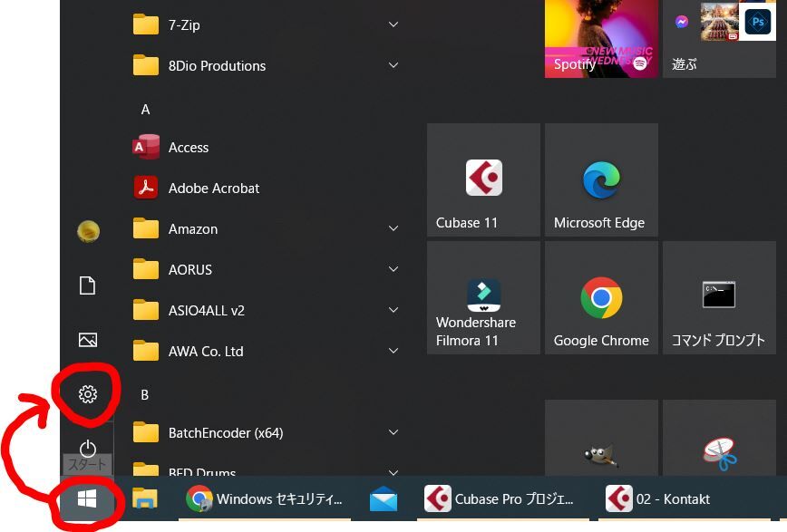The image size is (787, 532).
Task: Expand the 8Dio Produtions folder chevron
Action: click(x=393, y=65)
